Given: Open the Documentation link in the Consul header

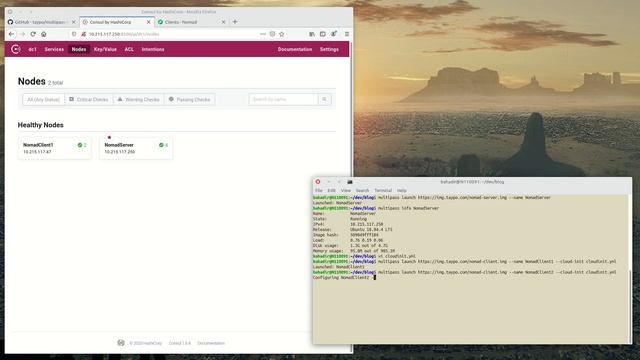Looking at the screenshot, I should point(295,49).
